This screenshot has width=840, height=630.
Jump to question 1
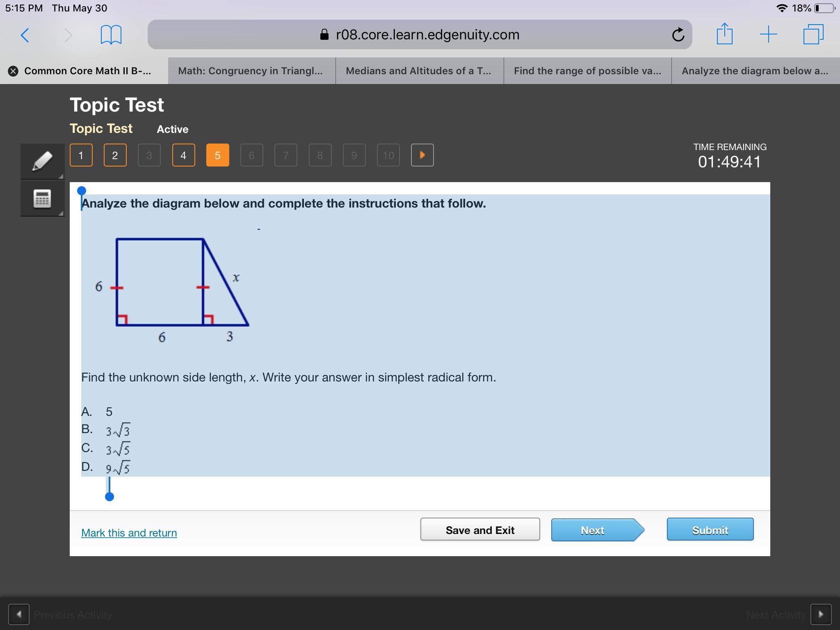coord(81,155)
